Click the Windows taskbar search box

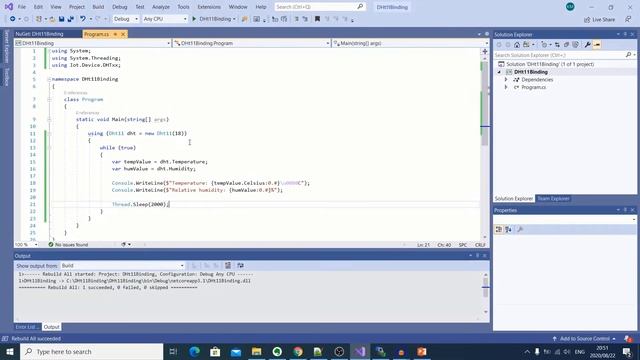point(91,351)
